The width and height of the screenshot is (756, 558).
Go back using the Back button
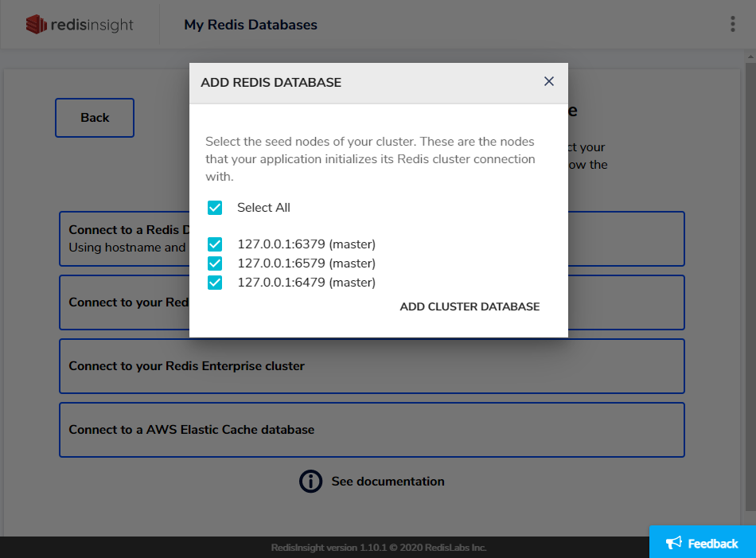coord(95,118)
